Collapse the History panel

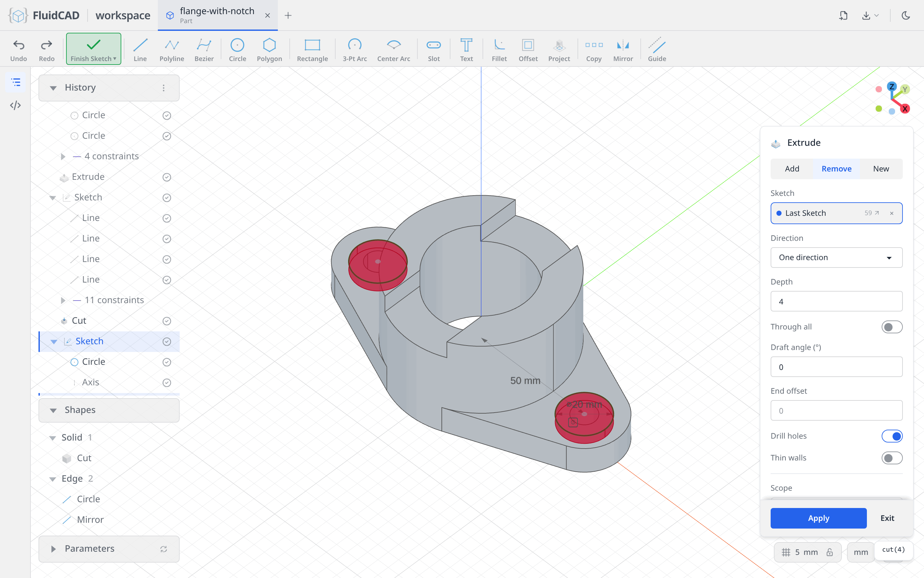point(53,88)
